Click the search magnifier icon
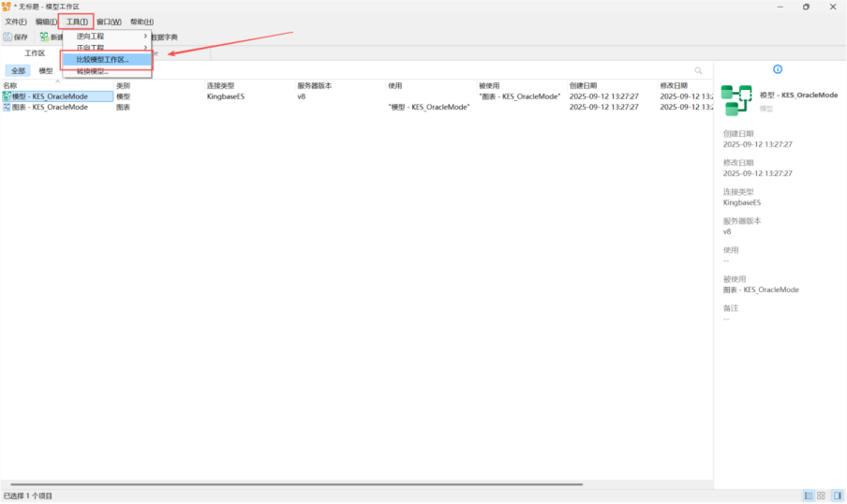This screenshot has height=504, width=847. click(698, 71)
